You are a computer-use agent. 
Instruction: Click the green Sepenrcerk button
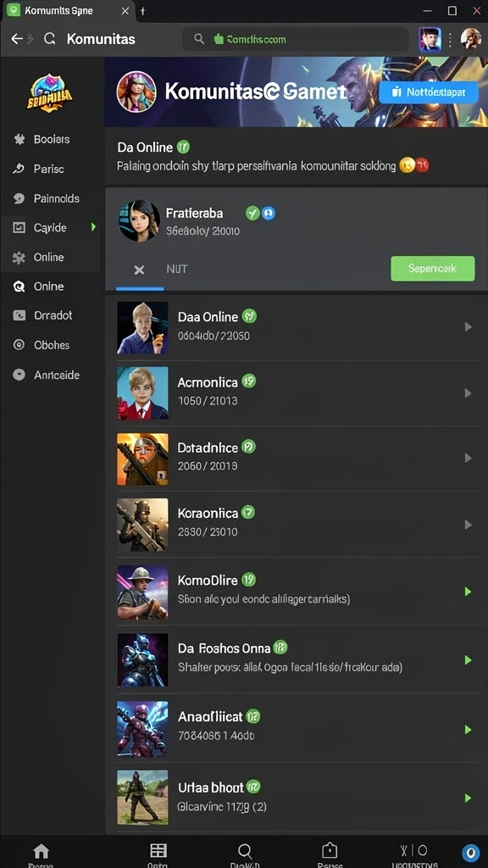pos(433,269)
